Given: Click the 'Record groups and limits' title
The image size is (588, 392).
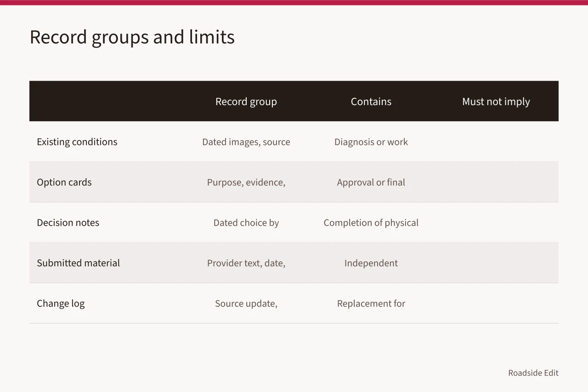Looking at the screenshot, I should 132,37.
